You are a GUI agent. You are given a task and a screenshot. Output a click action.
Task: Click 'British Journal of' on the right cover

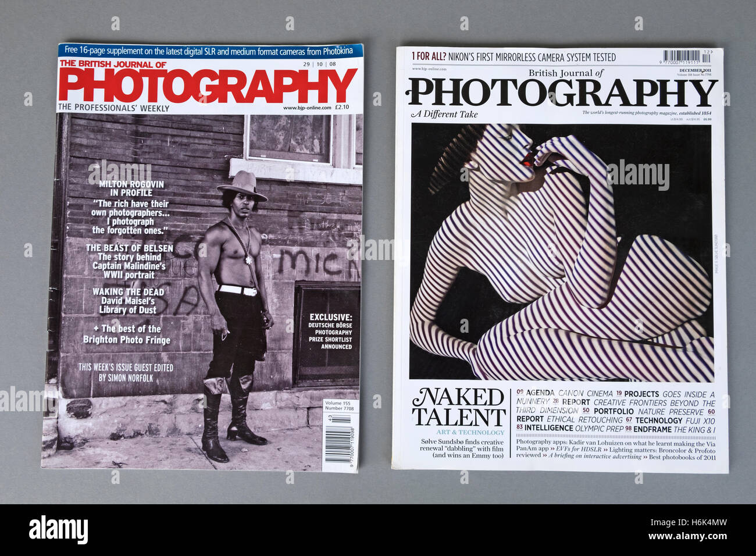click(565, 73)
